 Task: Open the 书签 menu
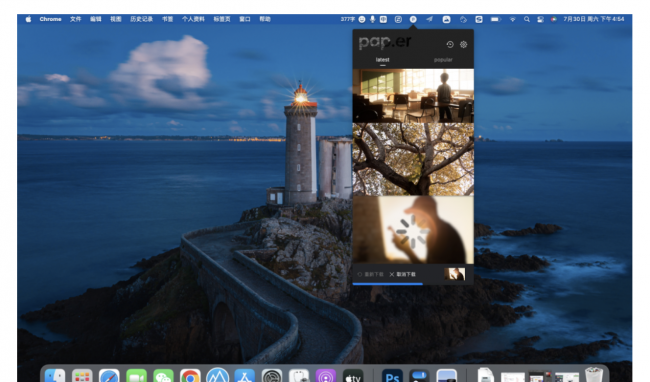167,19
